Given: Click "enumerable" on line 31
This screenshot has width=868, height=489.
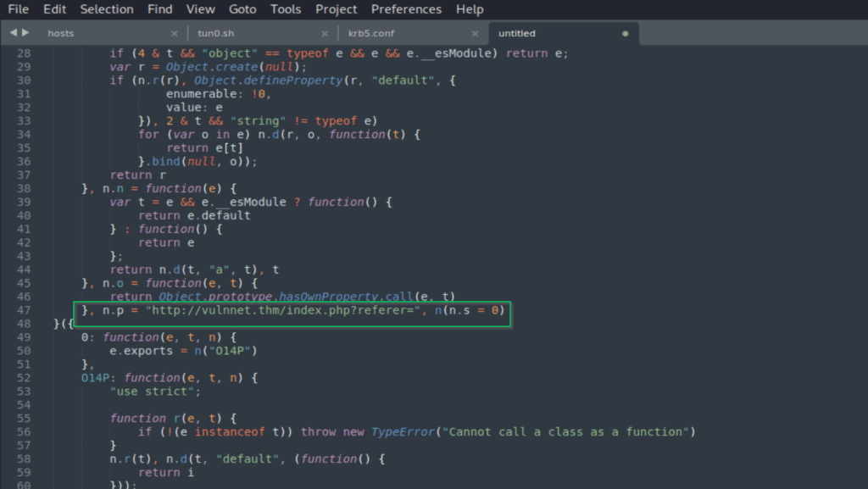Looking at the screenshot, I should [x=202, y=94].
